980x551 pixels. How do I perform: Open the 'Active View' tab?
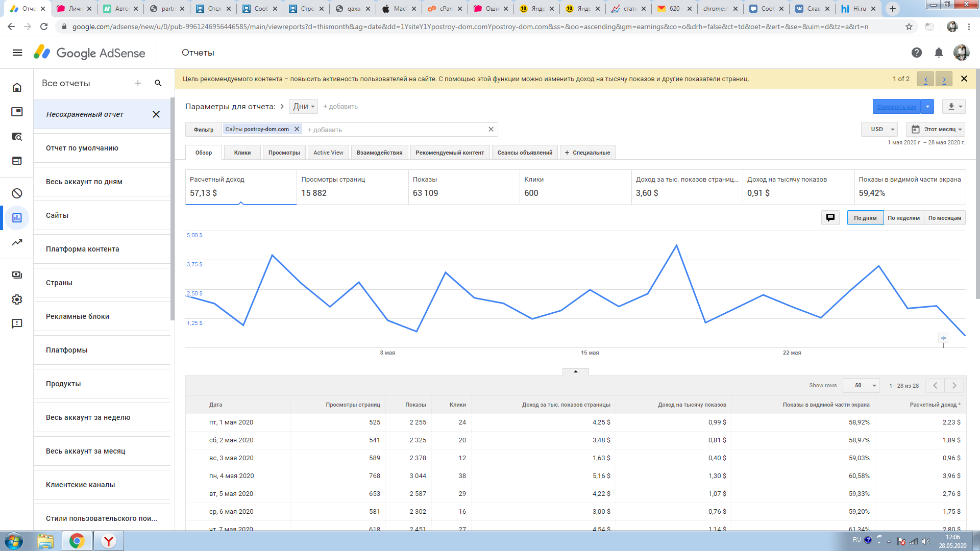click(328, 153)
